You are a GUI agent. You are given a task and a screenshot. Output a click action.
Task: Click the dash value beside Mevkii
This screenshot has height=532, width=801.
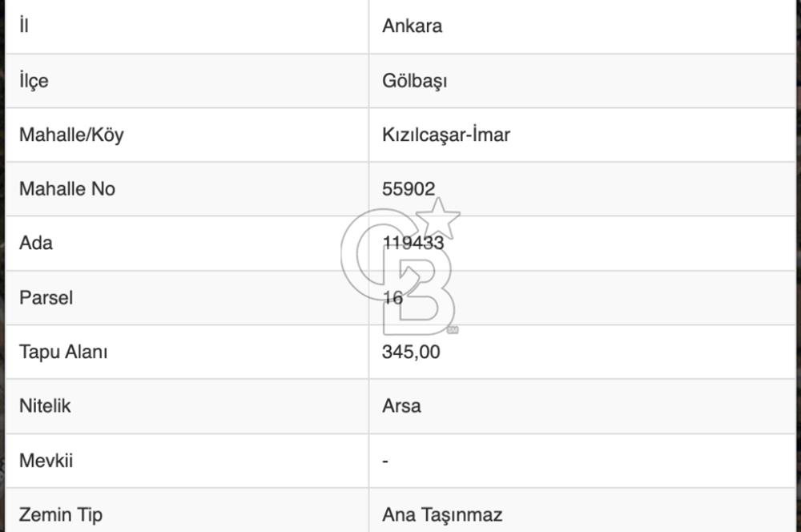click(x=385, y=461)
